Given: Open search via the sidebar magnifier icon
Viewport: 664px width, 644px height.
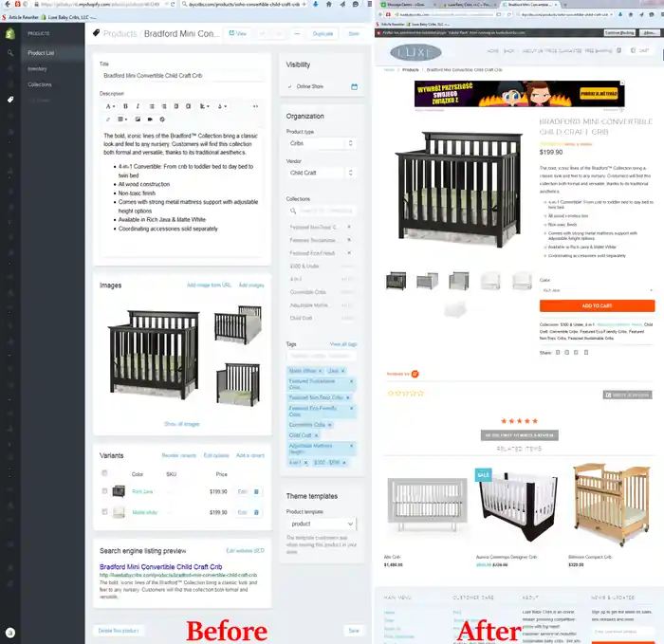Looking at the screenshot, I should (10, 53).
